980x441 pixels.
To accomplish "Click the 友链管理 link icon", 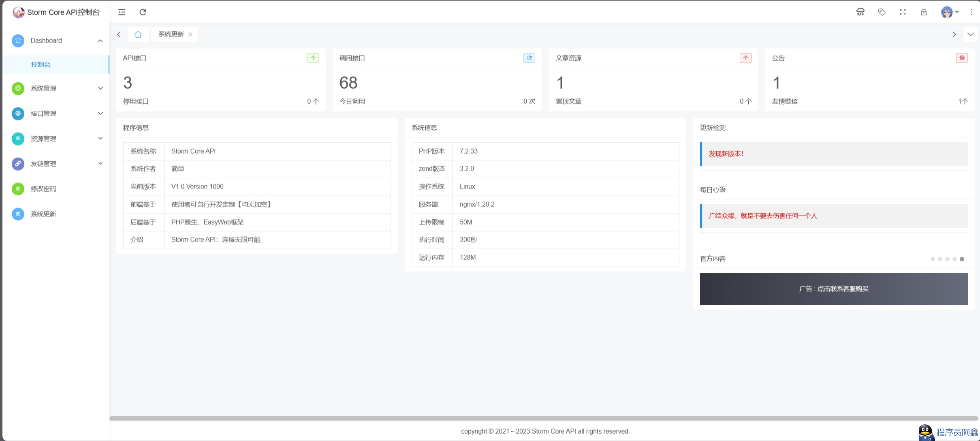I will 17,164.
